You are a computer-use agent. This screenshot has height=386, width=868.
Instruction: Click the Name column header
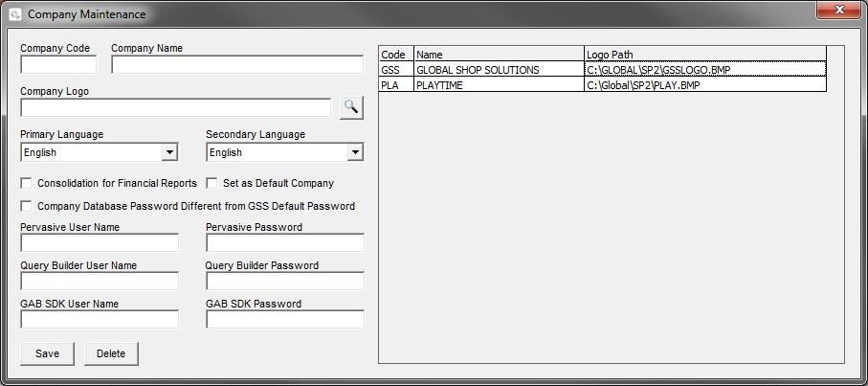click(499, 55)
